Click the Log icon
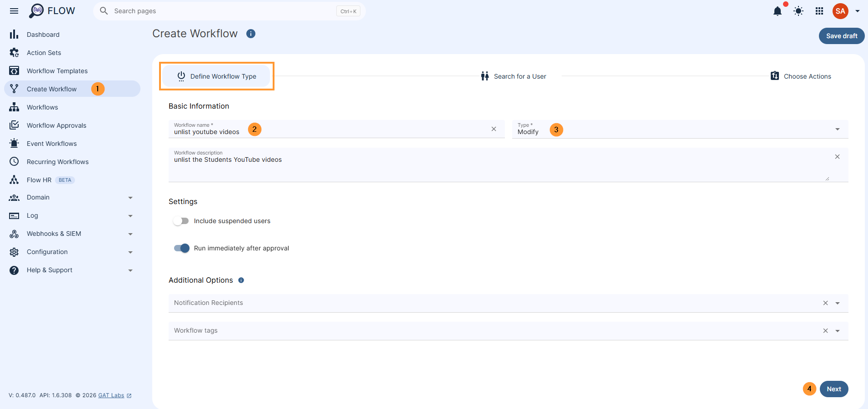868x409 pixels. click(x=14, y=216)
